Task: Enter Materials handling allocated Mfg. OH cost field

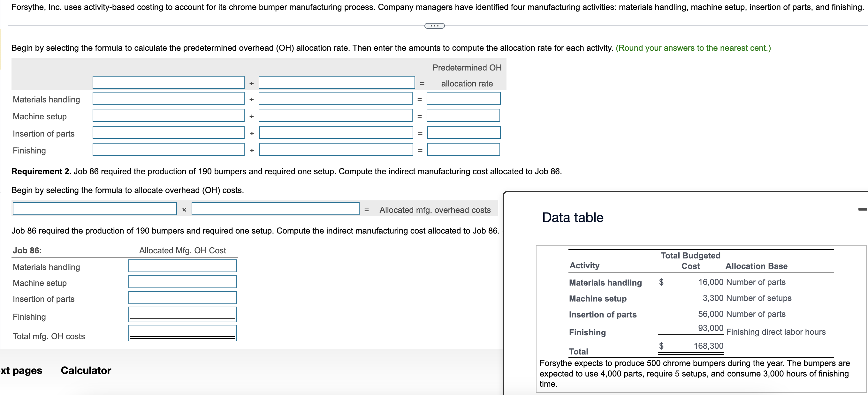Action: [182, 265]
